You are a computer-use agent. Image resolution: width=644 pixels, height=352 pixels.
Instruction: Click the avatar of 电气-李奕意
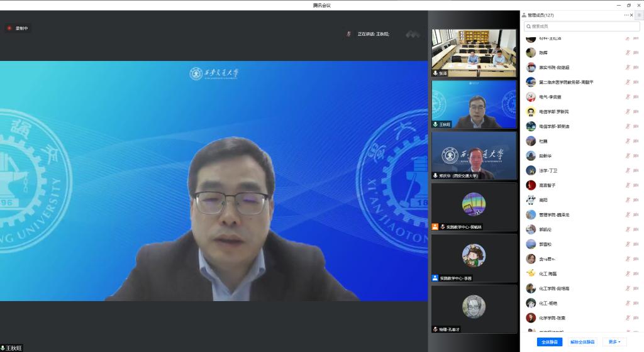coord(531,97)
